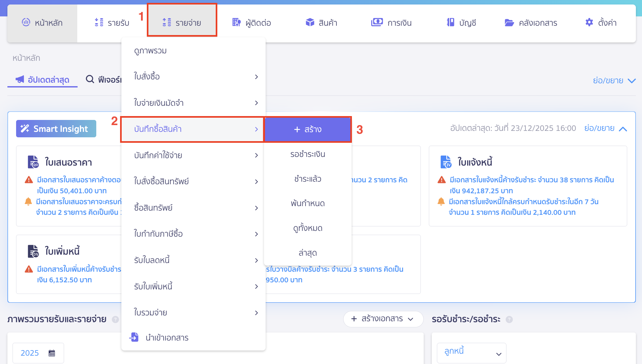
Task: Open บันทึกซื้อสินค้า menu entry
Action: (x=158, y=129)
